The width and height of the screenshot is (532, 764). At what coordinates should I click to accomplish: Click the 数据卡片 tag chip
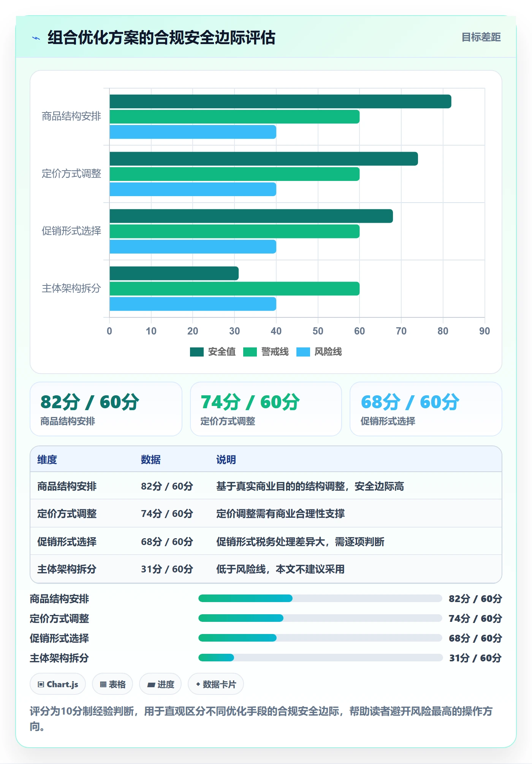coord(216,684)
